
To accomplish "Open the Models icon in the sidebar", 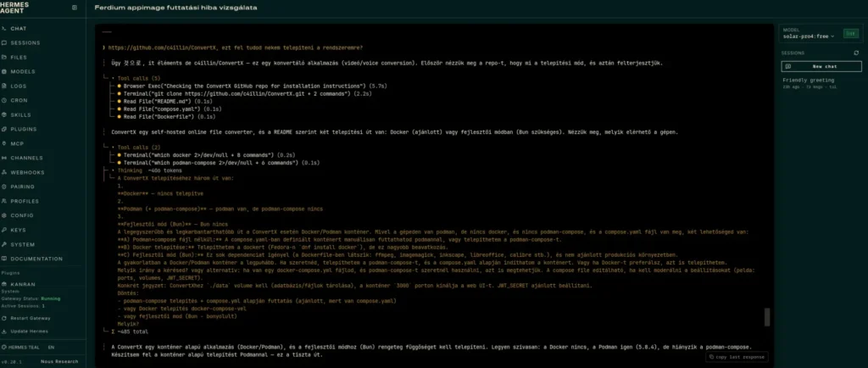I will click(x=4, y=71).
